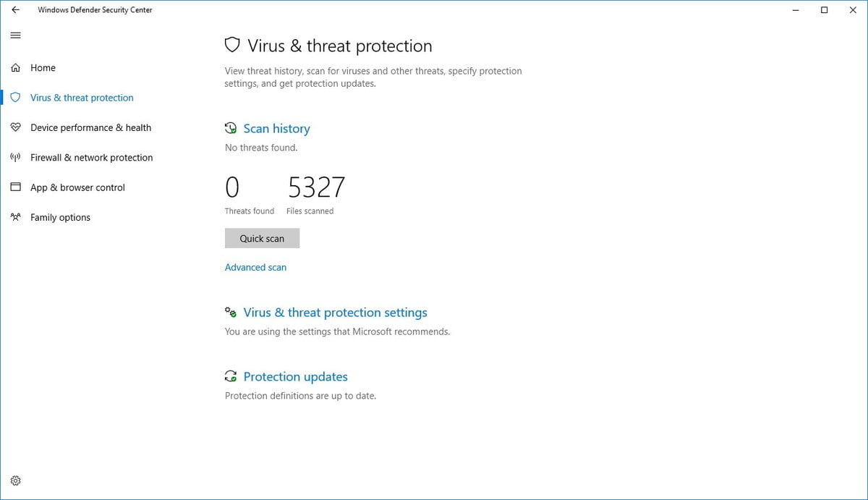Click the App & browser window icon
This screenshot has width=868, height=500.
(x=16, y=187)
